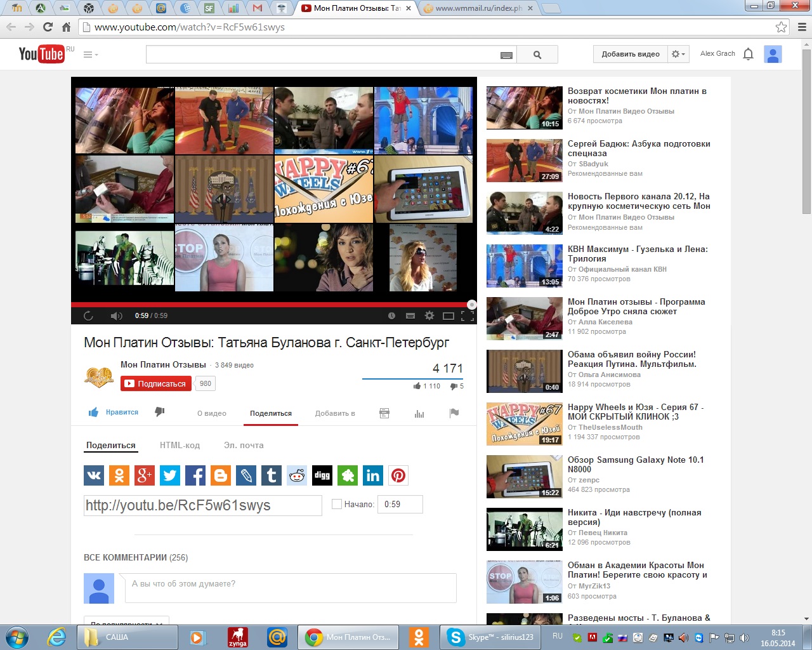Click the search magnifier button
The width and height of the screenshot is (812, 650).
537,55
